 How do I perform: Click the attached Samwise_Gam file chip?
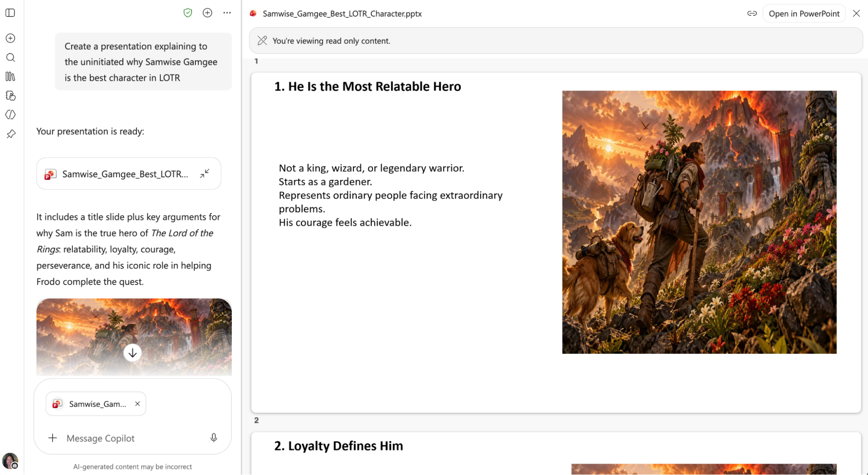point(96,404)
